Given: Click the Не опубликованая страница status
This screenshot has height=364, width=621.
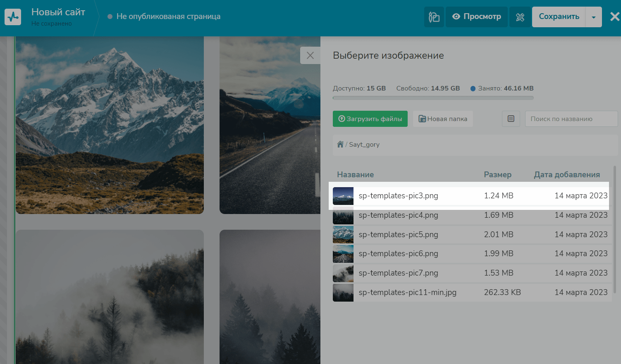Looking at the screenshot, I should tap(168, 17).
